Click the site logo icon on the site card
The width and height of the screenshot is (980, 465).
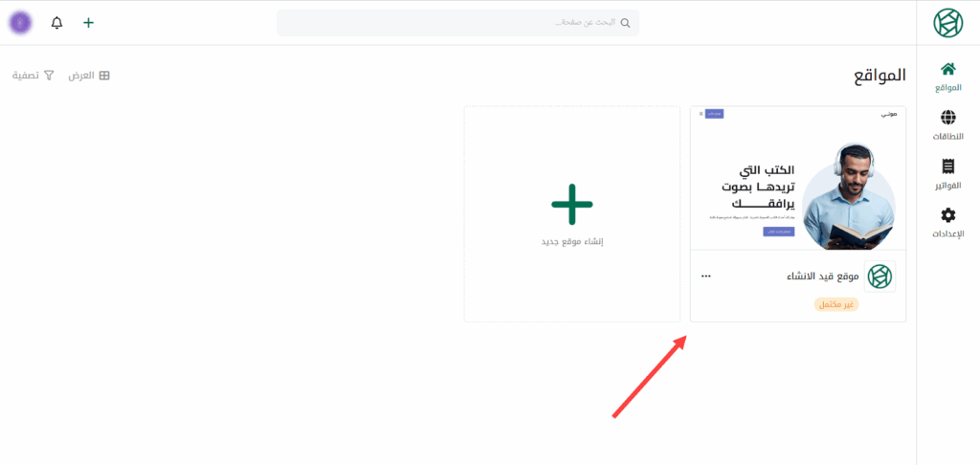[880, 277]
